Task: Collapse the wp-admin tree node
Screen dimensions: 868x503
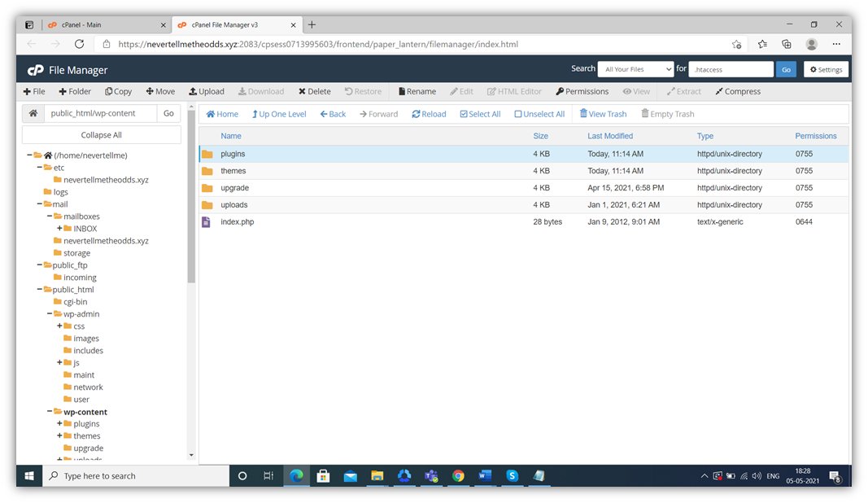Action: point(50,313)
